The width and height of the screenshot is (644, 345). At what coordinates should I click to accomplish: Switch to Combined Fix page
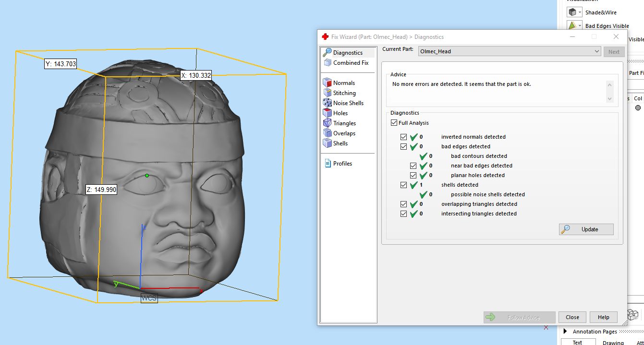[350, 63]
